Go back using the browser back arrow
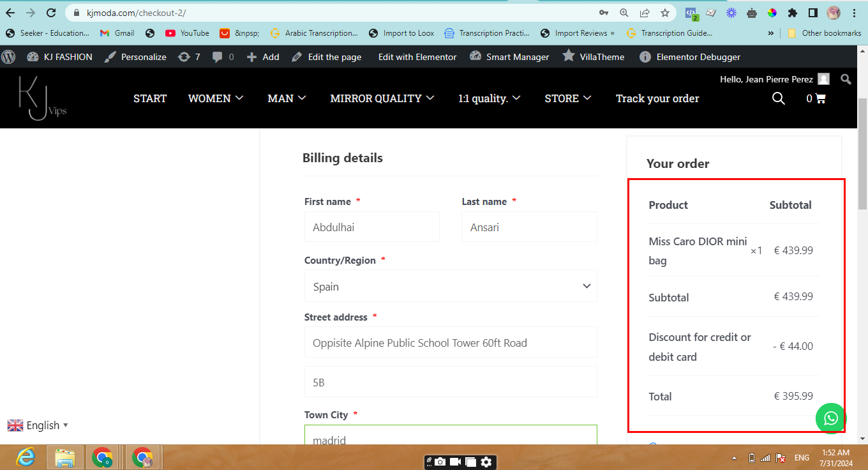868x470 pixels. click(x=10, y=13)
